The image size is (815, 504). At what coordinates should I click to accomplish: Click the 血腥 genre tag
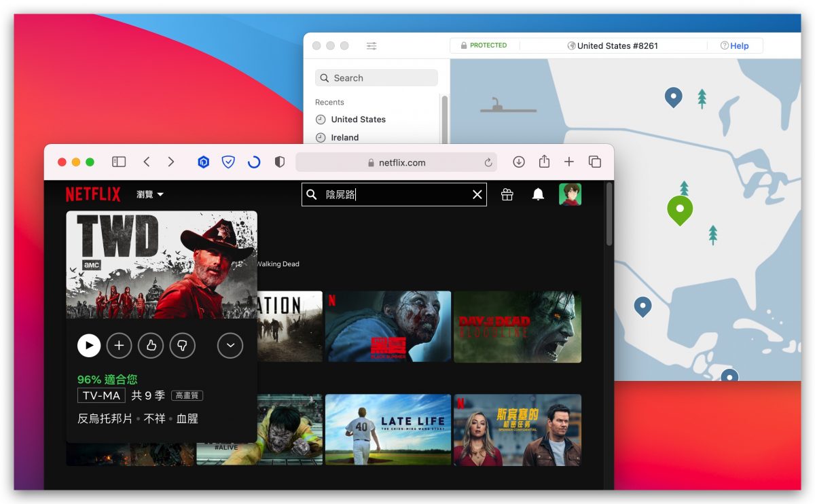pyautogui.click(x=187, y=419)
